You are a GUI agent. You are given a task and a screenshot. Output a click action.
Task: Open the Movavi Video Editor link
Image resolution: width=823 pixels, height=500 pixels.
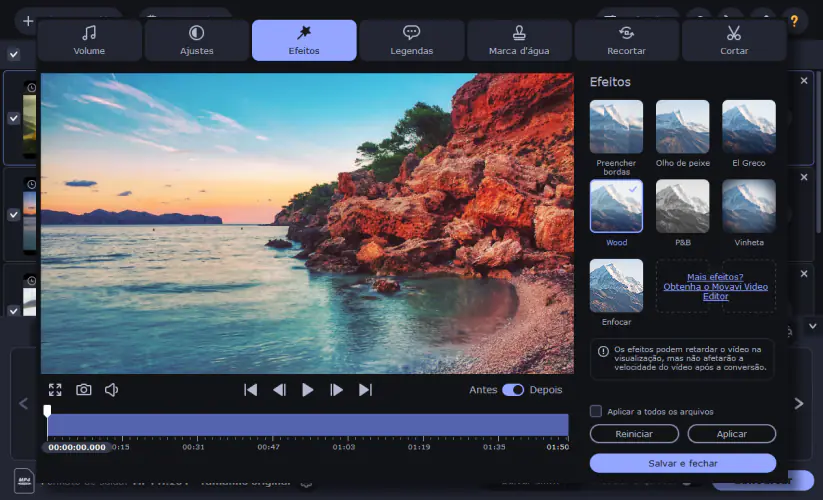tap(715, 287)
